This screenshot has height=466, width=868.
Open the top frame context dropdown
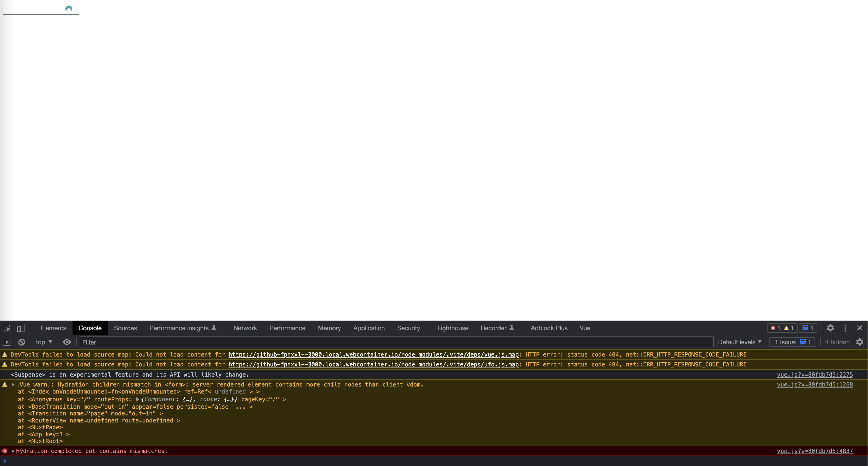(x=43, y=342)
